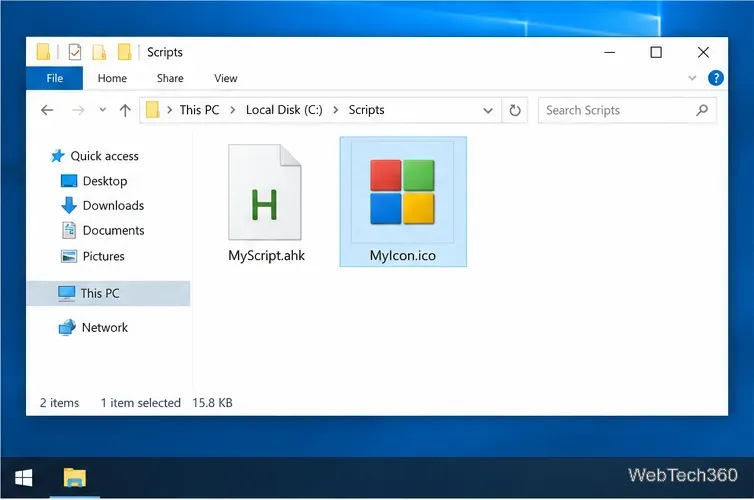Click File Explorer on the taskbar
The height and width of the screenshot is (500, 754).
coord(75,478)
